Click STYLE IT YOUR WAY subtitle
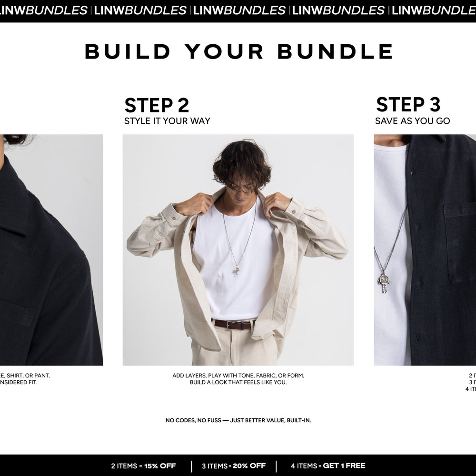This screenshot has width=476, height=476. pos(167,121)
